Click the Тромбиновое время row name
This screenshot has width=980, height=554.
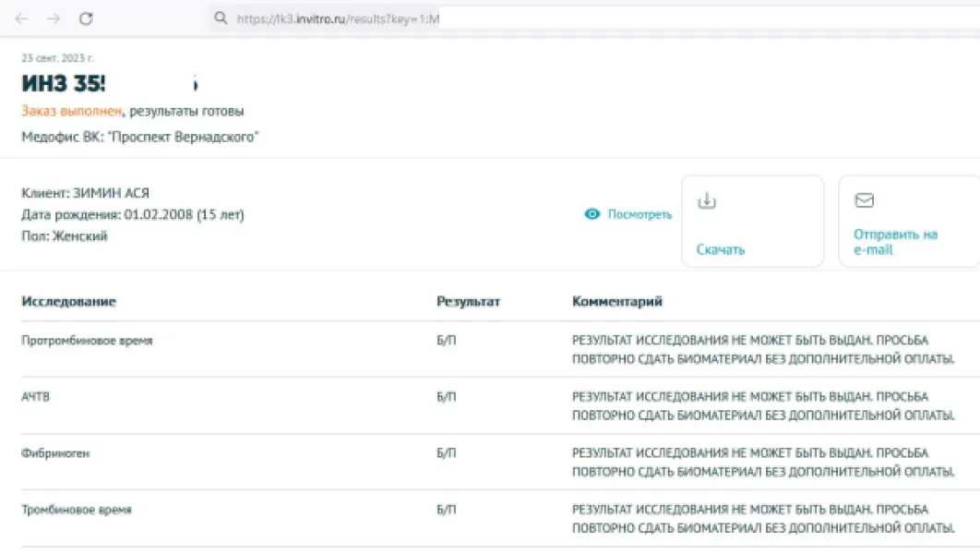tap(77, 510)
